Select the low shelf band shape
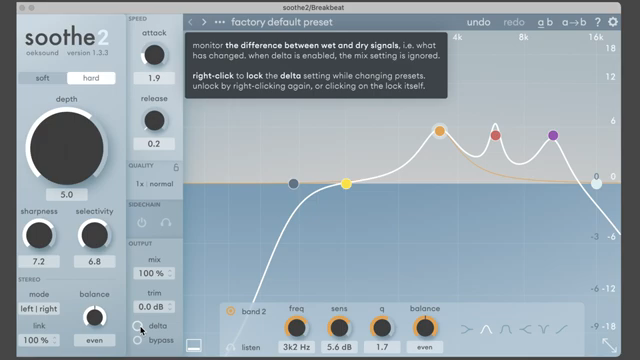640x360 pixels. 467,329
